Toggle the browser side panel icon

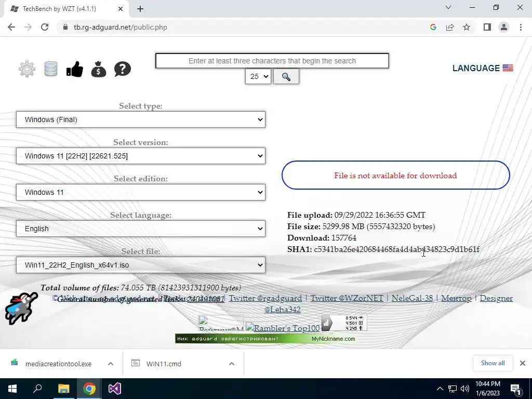(487, 27)
